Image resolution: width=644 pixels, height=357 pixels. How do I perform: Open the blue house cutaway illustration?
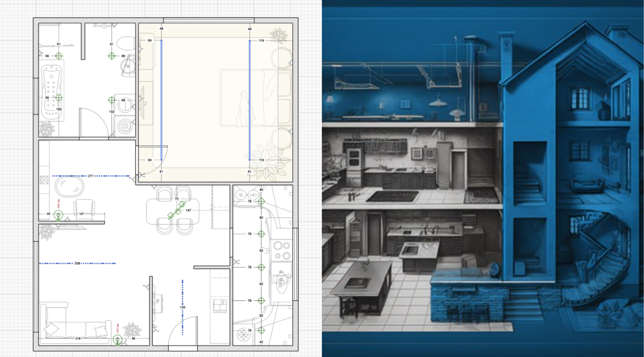[483, 178]
